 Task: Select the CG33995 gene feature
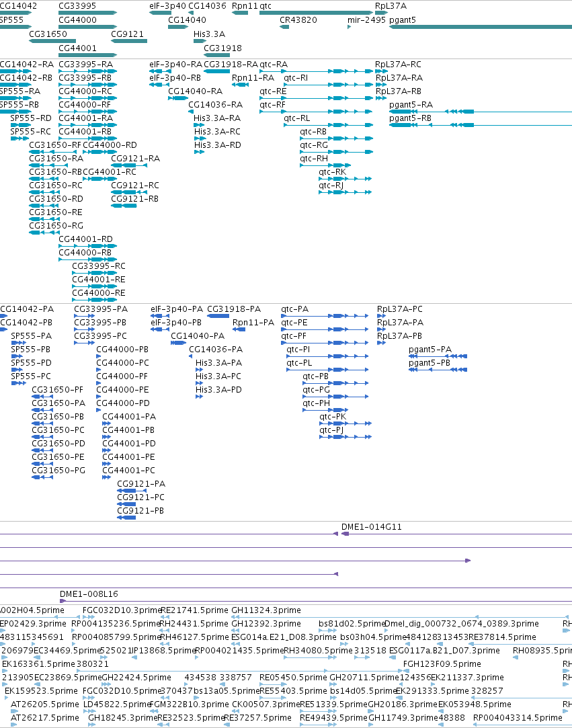click(x=88, y=13)
